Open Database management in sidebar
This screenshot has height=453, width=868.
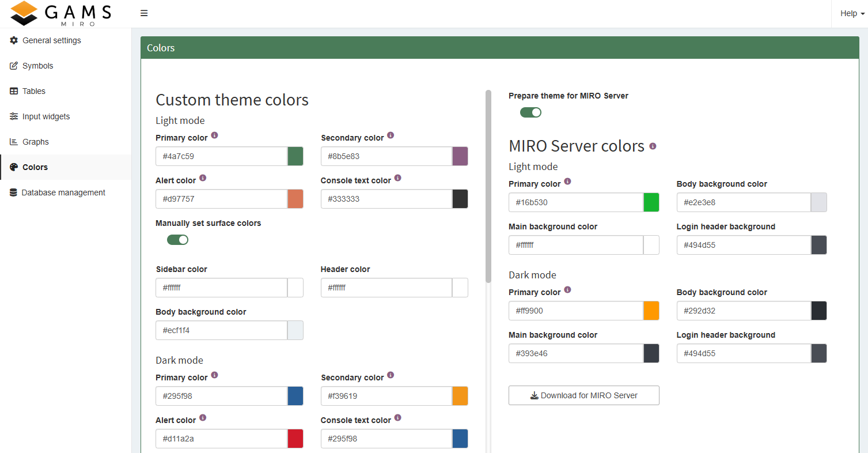[x=66, y=192]
